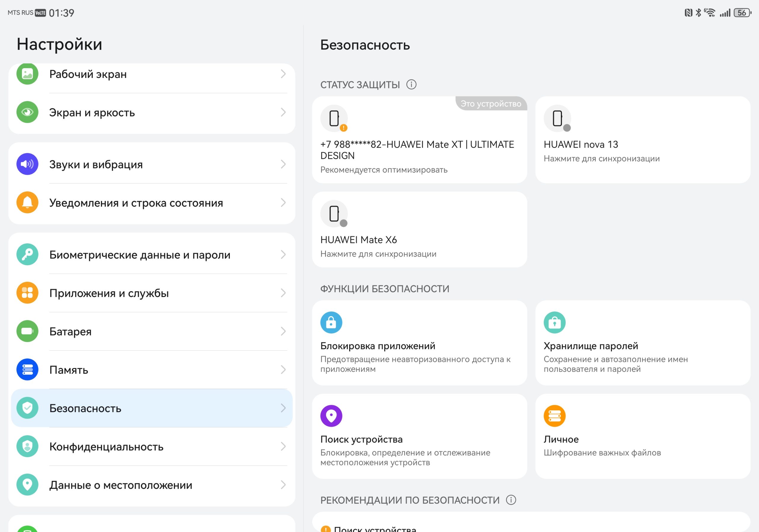
Task: Go to Батарея settings
Action: (x=152, y=331)
